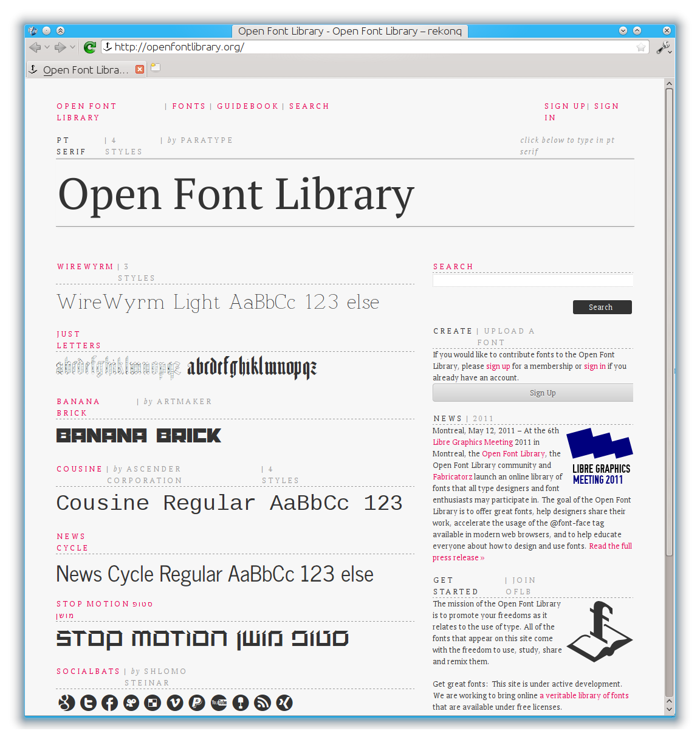Open the Read the full press release link

pos(532,552)
